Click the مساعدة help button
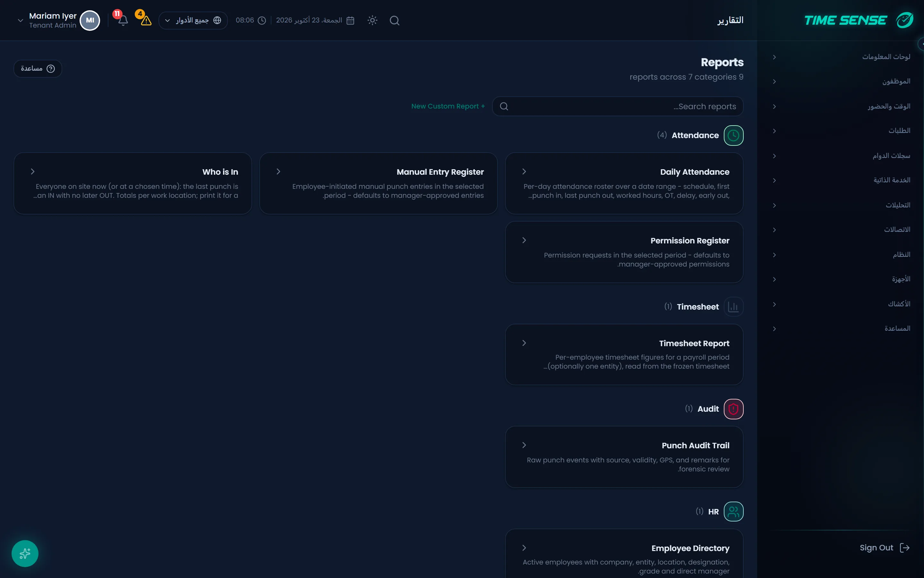 pyautogui.click(x=38, y=68)
